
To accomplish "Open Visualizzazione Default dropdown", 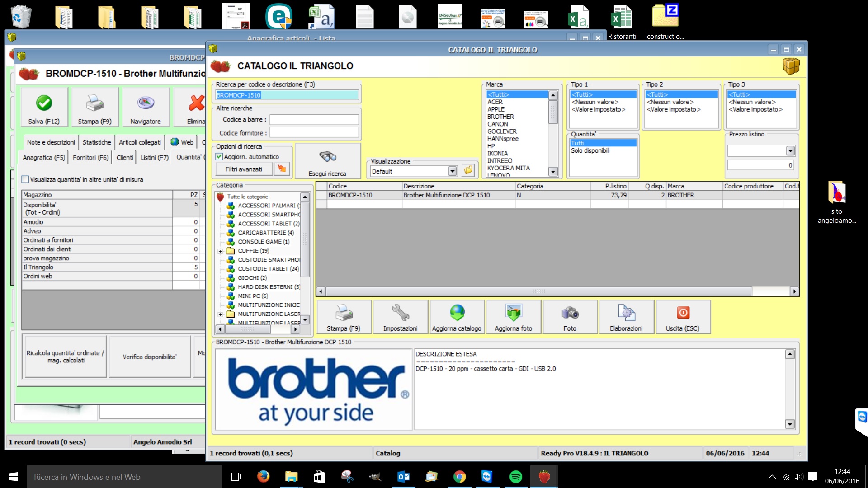I will pos(453,171).
